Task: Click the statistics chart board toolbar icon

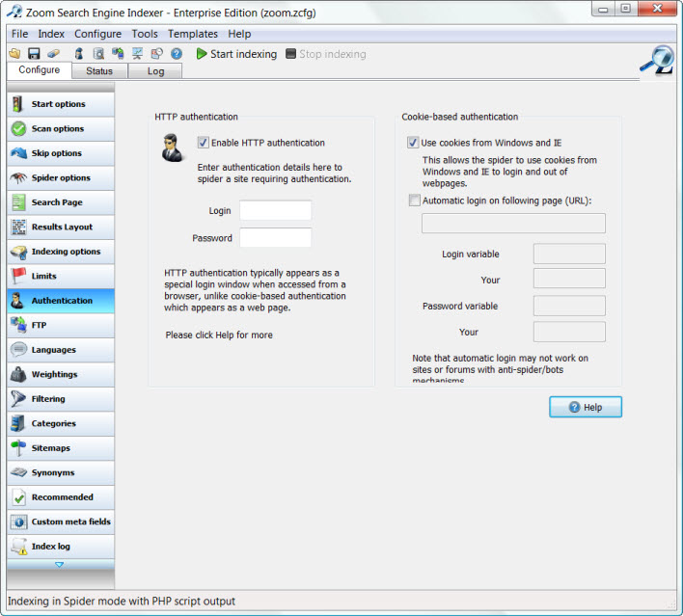Action: click(x=137, y=54)
